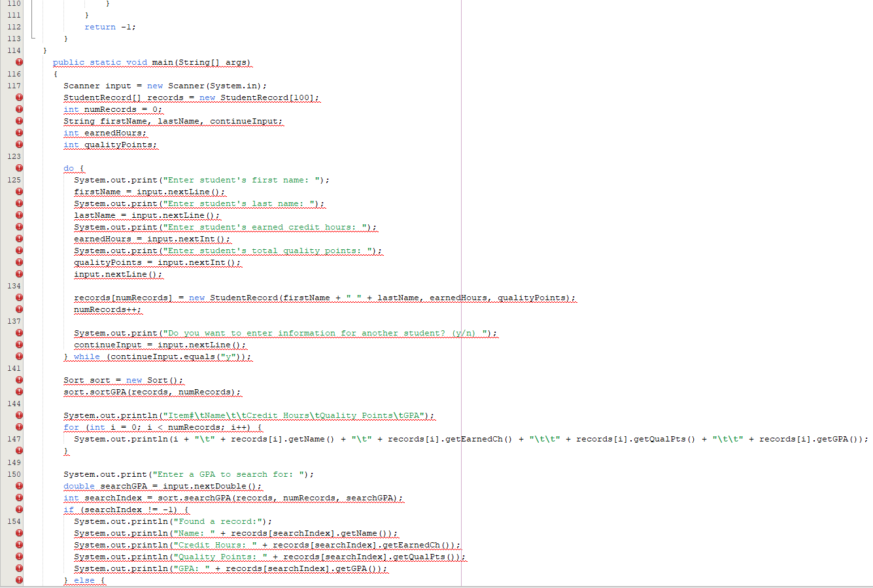Image resolution: width=873 pixels, height=588 pixels.
Task: Click the error icon next to the else line
Action: (x=19, y=580)
